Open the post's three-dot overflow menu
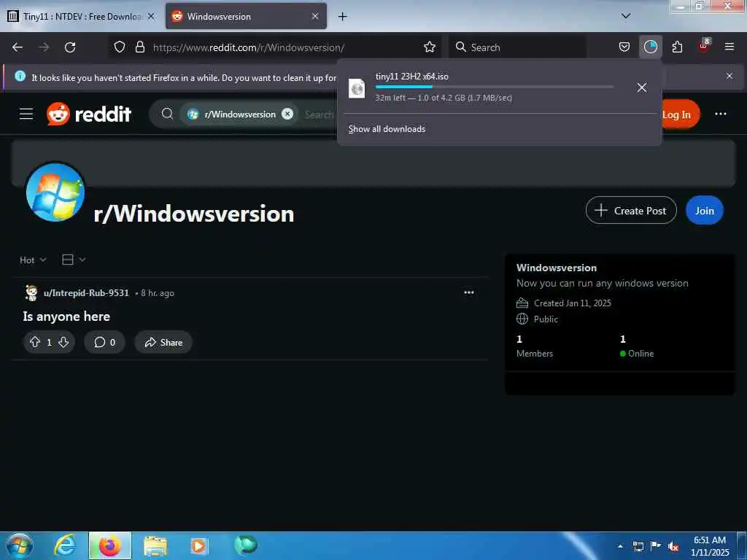 point(469,292)
